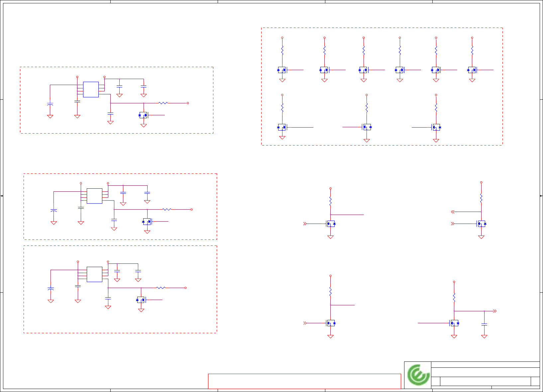Select the empty red-bordered note box
543x392 pixels.
point(304,381)
